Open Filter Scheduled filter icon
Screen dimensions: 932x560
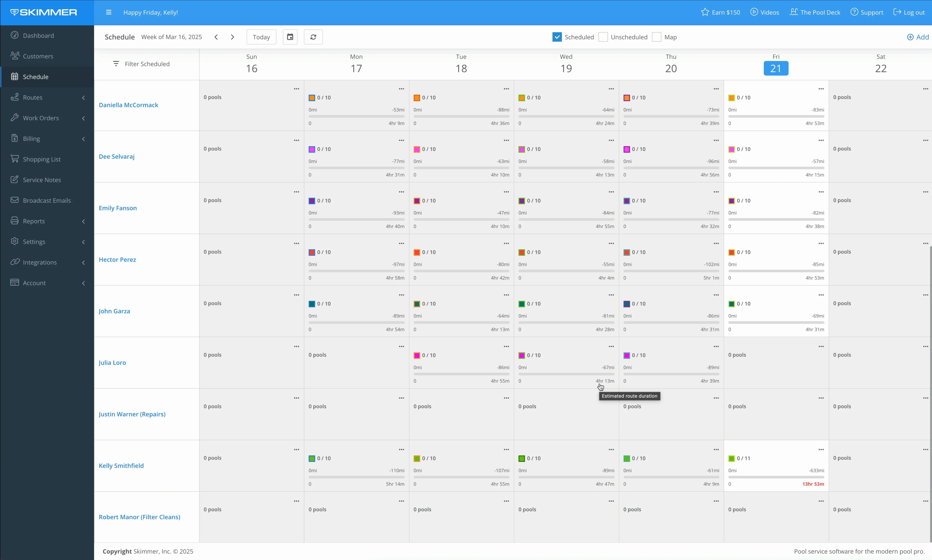coord(116,64)
